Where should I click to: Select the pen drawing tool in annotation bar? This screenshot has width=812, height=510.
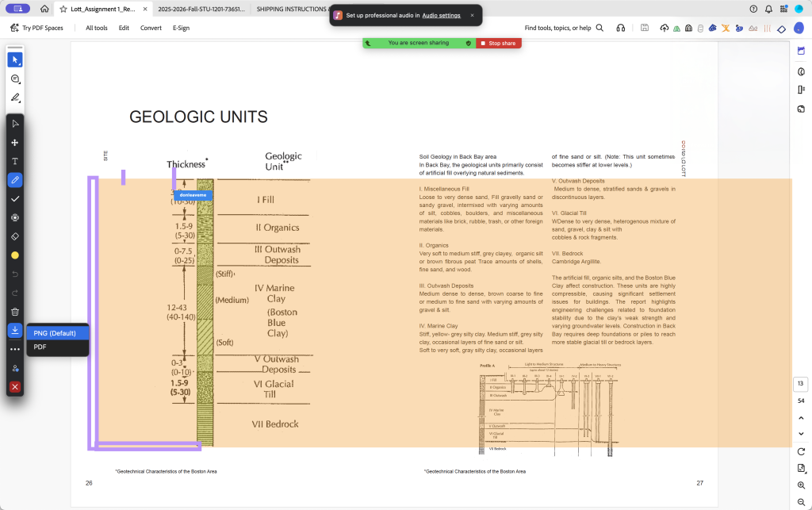15,180
